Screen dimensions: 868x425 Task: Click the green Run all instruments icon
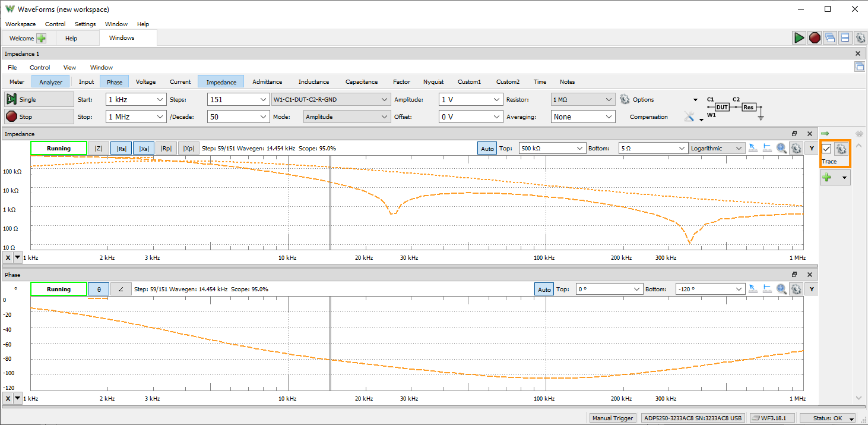(x=799, y=37)
